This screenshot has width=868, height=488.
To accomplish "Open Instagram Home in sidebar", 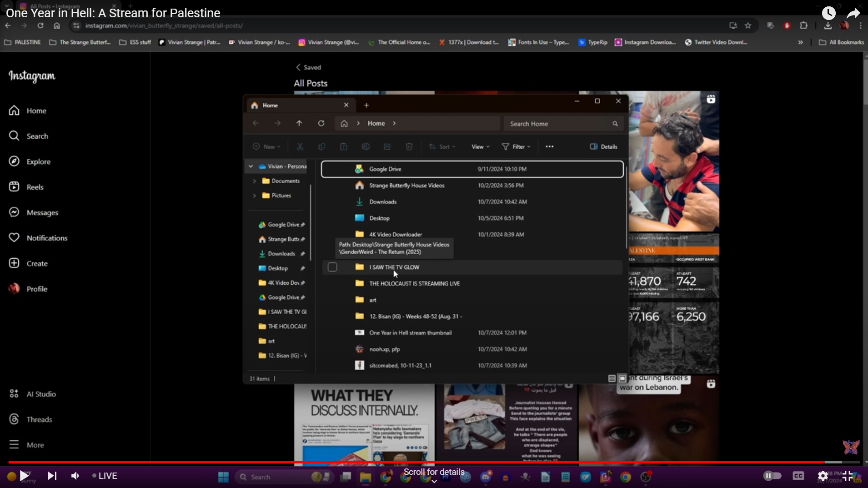I will click(x=28, y=111).
